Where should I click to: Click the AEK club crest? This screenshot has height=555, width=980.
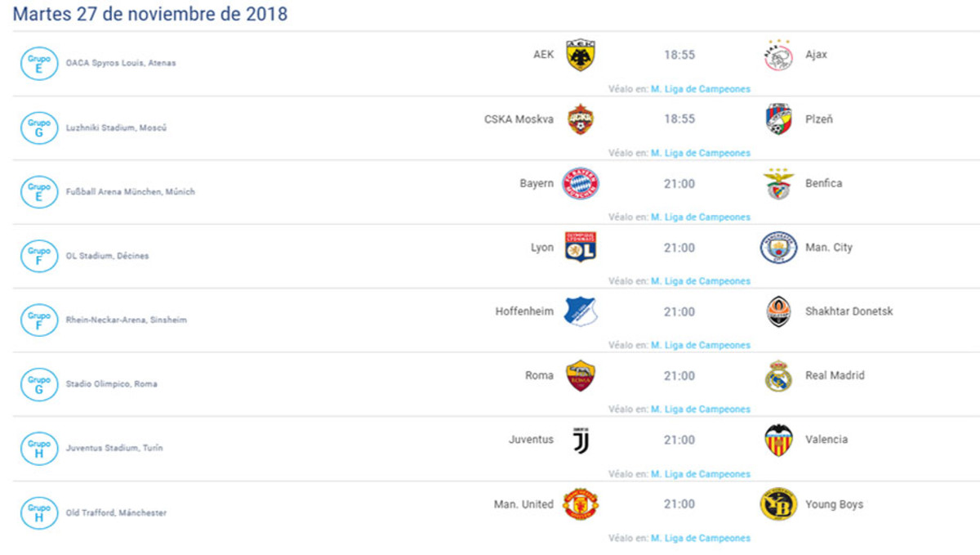[x=580, y=55]
